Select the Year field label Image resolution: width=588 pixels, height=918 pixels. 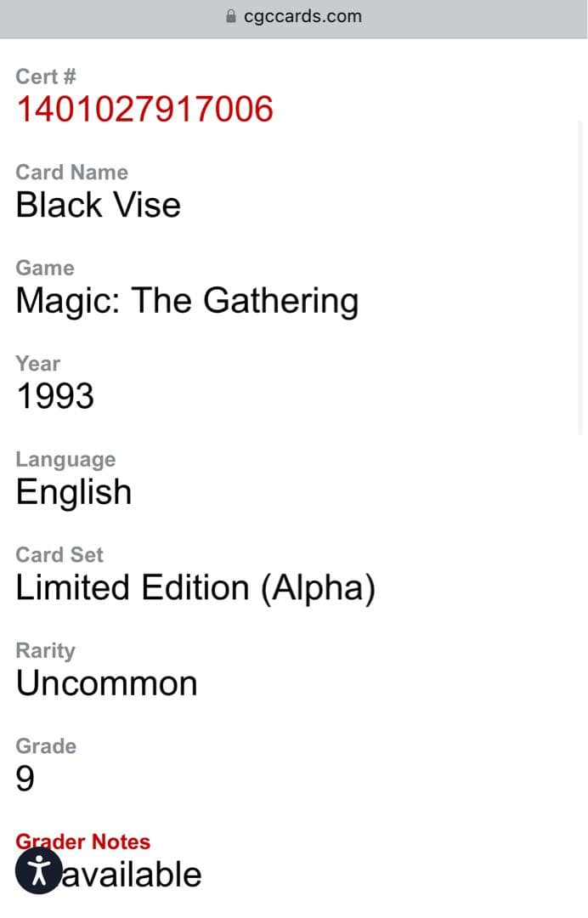pos(37,364)
